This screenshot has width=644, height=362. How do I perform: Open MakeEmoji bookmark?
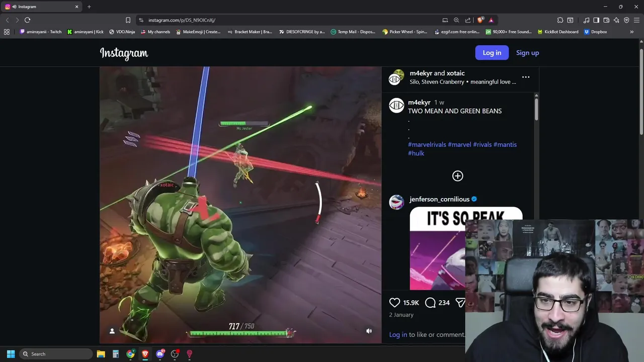click(x=198, y=32)
